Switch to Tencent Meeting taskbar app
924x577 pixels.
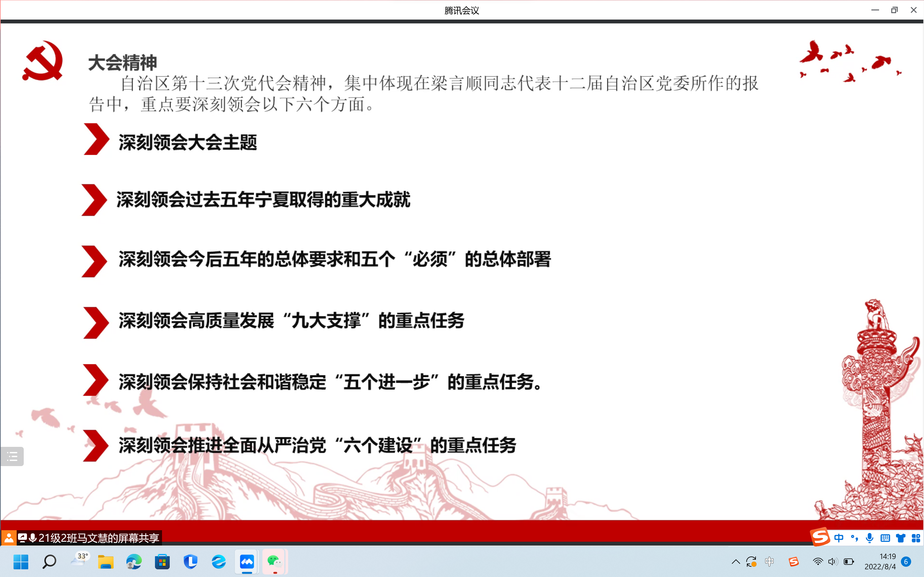click(x=247, y=561)
